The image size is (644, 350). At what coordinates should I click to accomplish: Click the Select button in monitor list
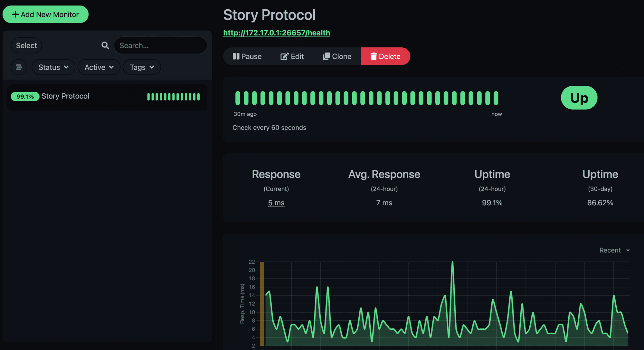point(26,45)
